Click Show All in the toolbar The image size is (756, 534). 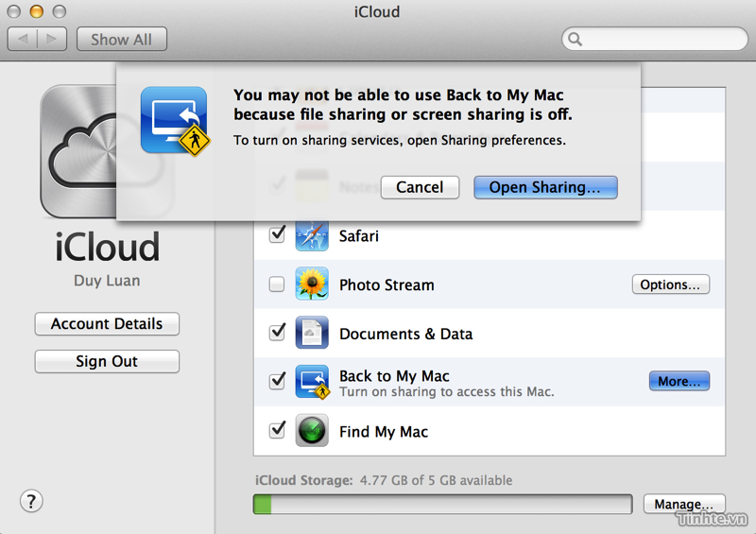pyautogui.click(x=122, y=39)
